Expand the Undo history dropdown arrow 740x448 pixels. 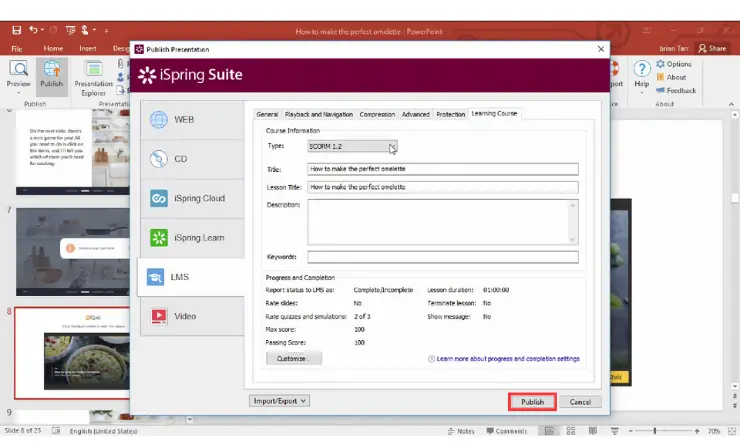(x=42, y=30)
